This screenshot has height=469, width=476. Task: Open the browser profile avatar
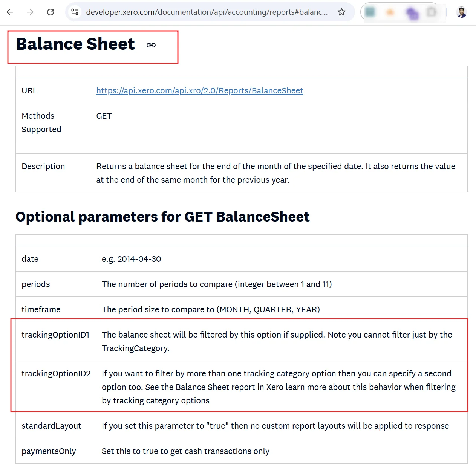click(461, 12)
